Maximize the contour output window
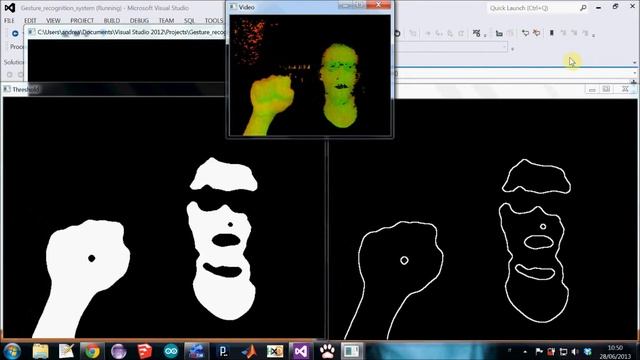The width and height of the screenshot is (640, 360). tap(606, 89)
